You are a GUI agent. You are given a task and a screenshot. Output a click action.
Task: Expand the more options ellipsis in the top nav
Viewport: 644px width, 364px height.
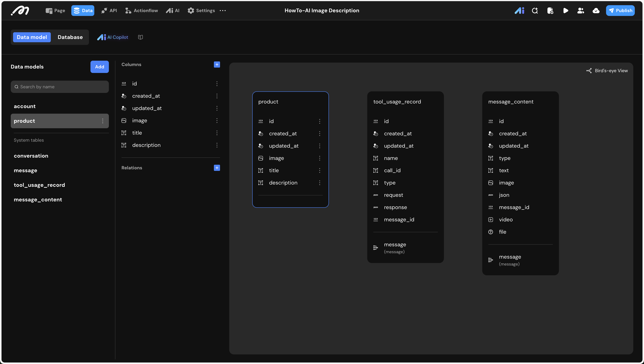[x=223, y=11]
